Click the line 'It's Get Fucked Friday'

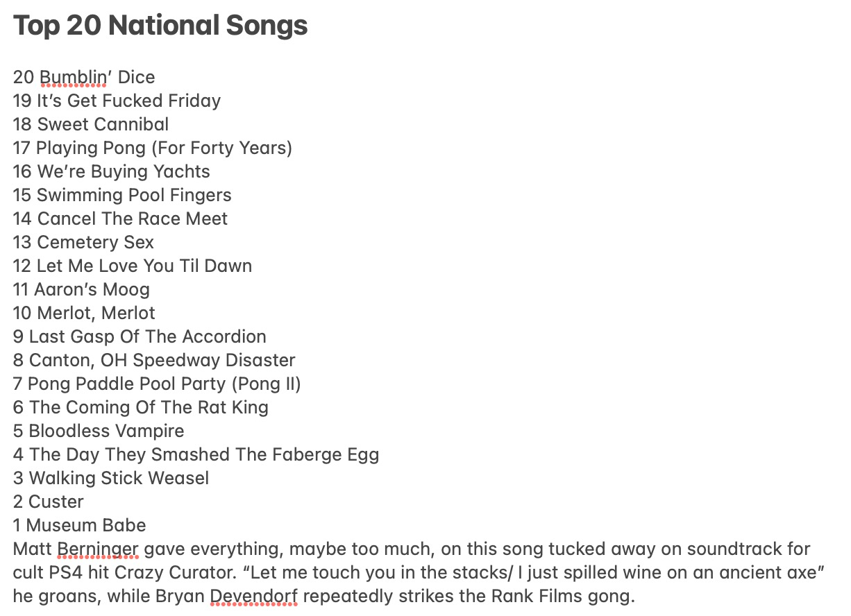point(128,101)
